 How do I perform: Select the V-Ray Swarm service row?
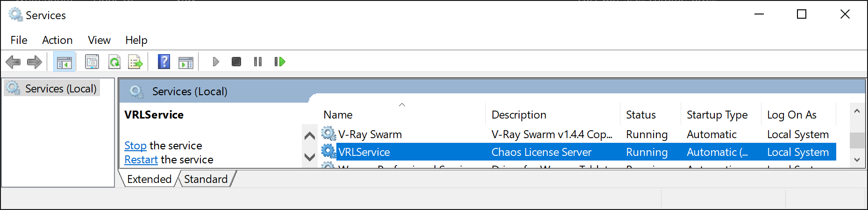(x=370, y=134)
